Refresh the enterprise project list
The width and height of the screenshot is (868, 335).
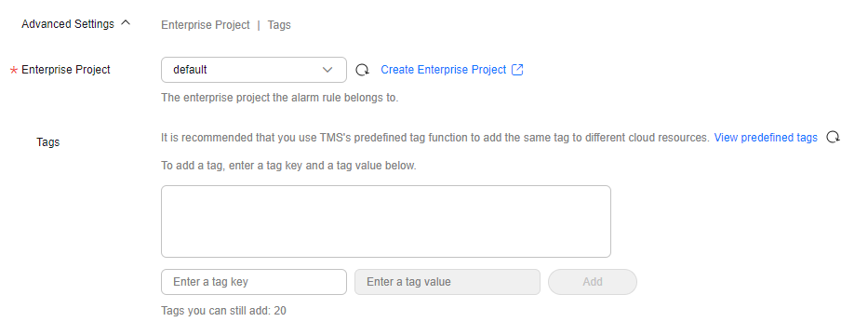(x=362, y=70)
